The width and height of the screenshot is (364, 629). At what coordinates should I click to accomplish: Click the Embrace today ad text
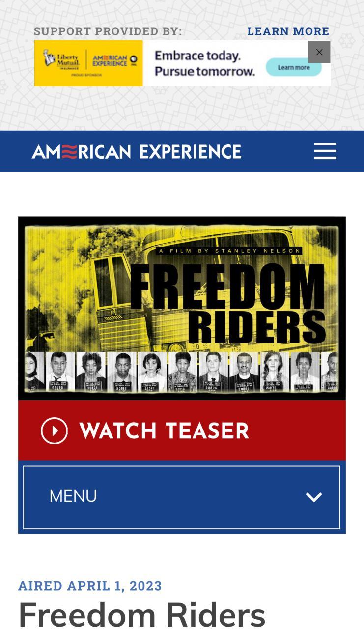(x=204, y=63)
